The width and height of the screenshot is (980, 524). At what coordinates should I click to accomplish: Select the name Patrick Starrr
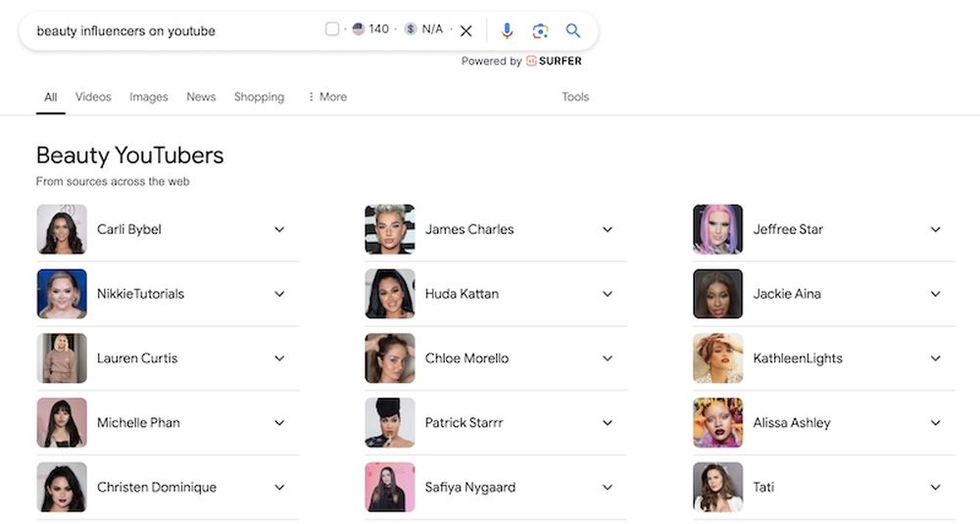point(464,422)
